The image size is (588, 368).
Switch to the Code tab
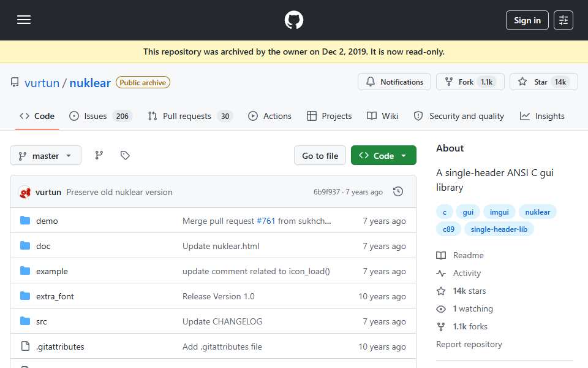(x=37, y=116)
